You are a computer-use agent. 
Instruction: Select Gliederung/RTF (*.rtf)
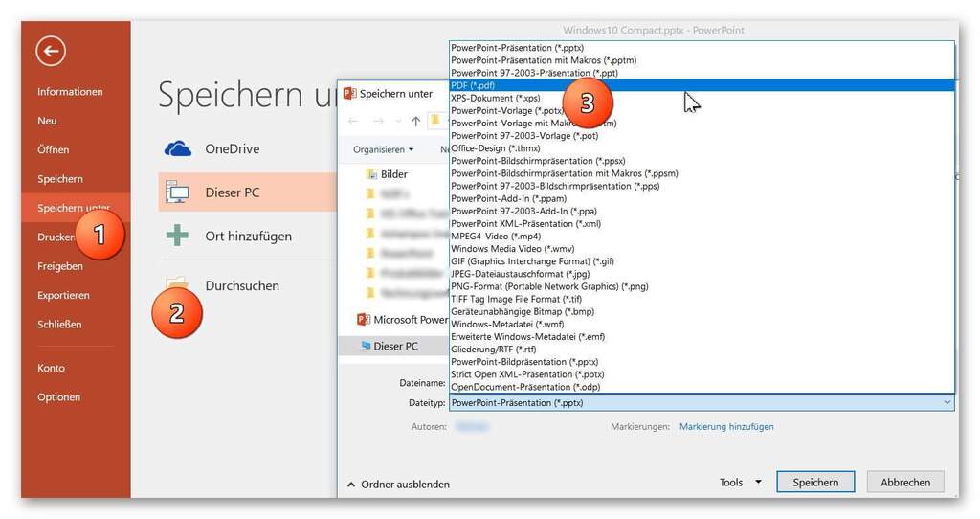pos(702,349)
